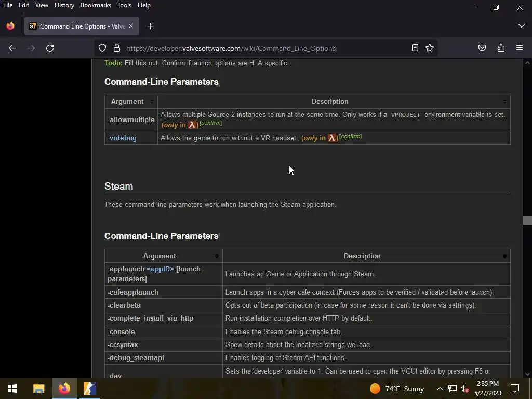The width and height of the screenshot is (532, 399).
Task: Click the -console argument cell
Action: coord(164,331)
